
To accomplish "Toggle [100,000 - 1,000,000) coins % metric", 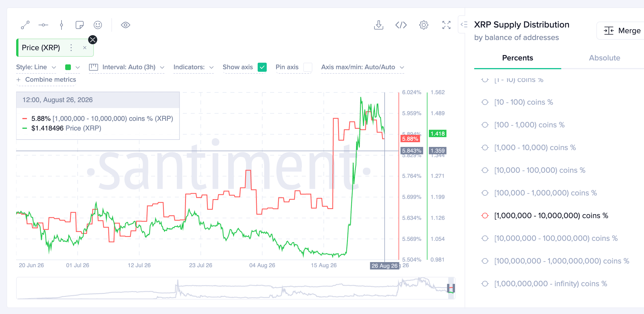I will click(x=539, y=193).
